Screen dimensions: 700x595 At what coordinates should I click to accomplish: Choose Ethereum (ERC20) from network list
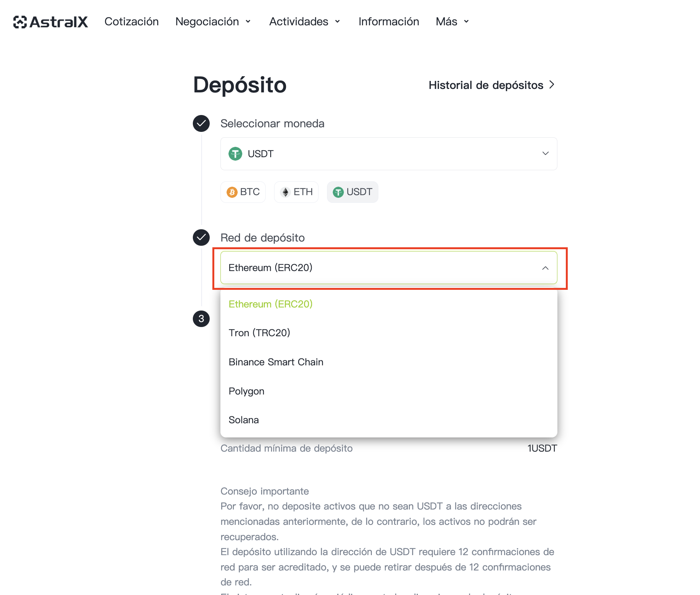coord(389,304)
